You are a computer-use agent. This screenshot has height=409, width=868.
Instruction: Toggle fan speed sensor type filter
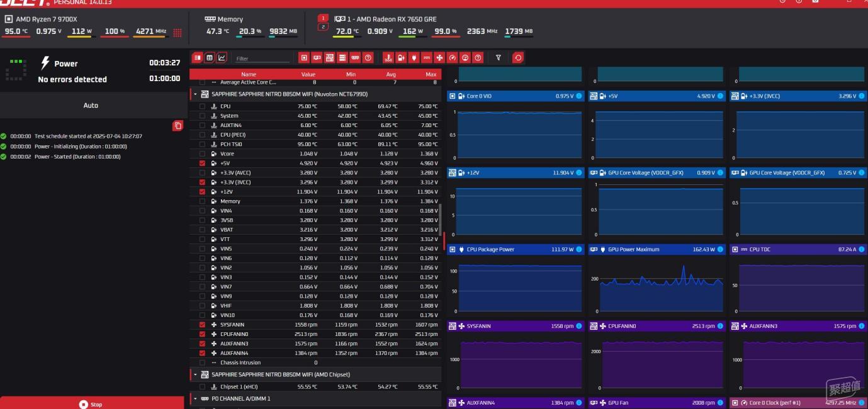click(439, 58)
